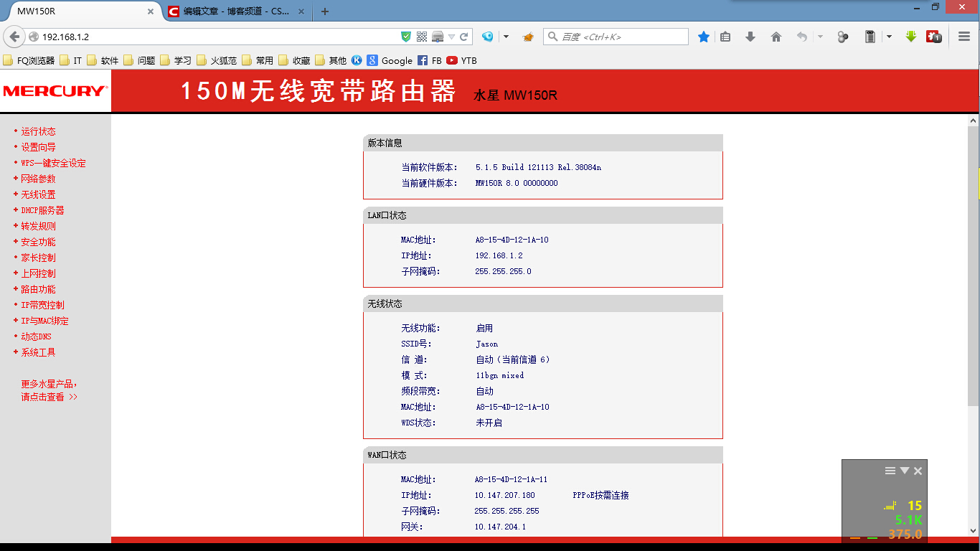Click hamburger icon on network speed widget
Viewport: 980px width, 551px height.
pos(890,471)
